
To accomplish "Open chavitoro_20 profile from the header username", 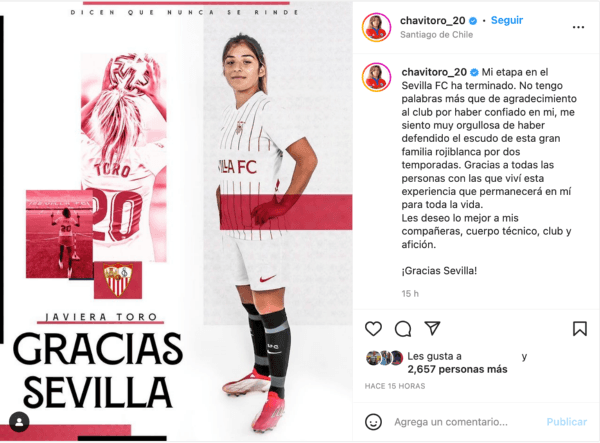I will tap(432, 21).
